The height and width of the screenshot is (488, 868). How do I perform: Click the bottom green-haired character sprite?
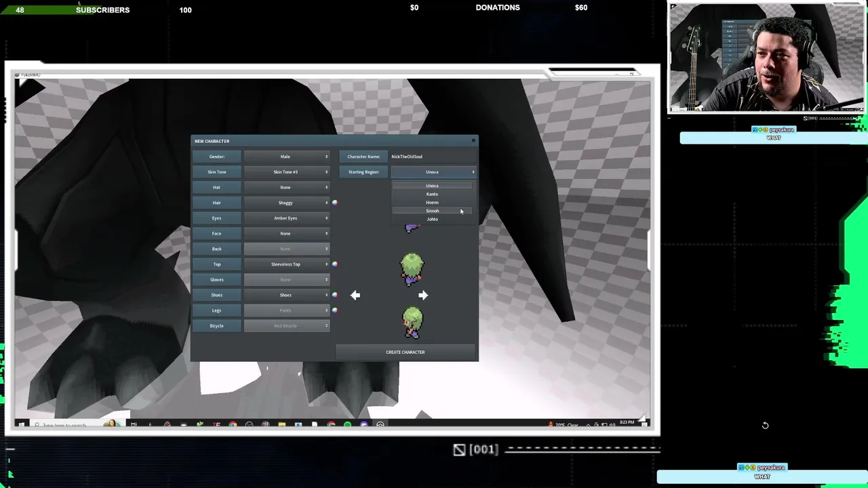pos(412,323)
